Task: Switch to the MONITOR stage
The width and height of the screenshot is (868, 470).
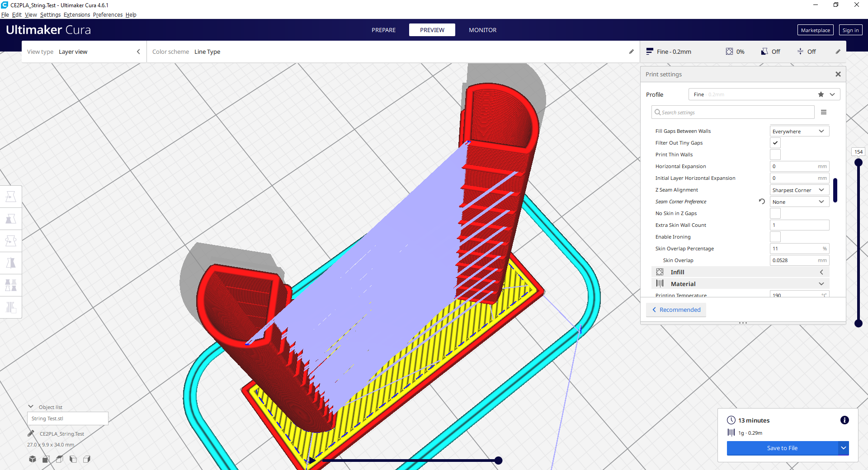Action: 482,30
